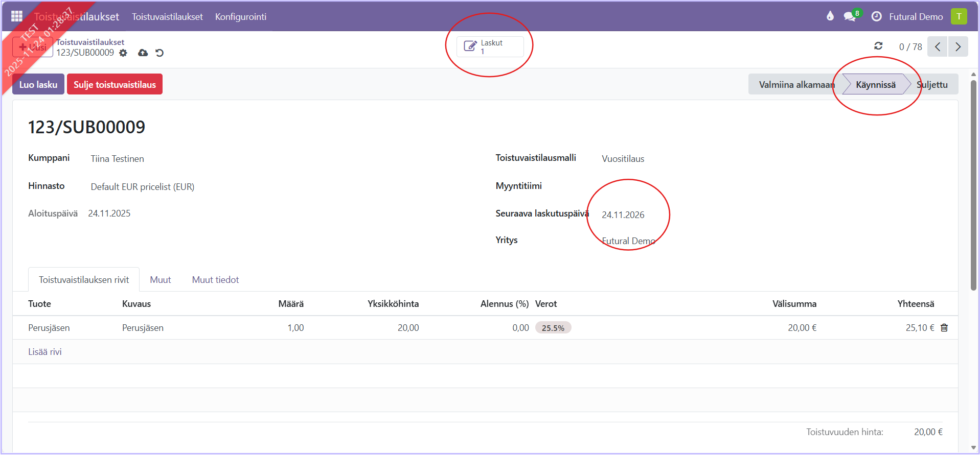980x455 pixels.
Task: Switch to the Muut tiedot tab
Action: (215, 280)
